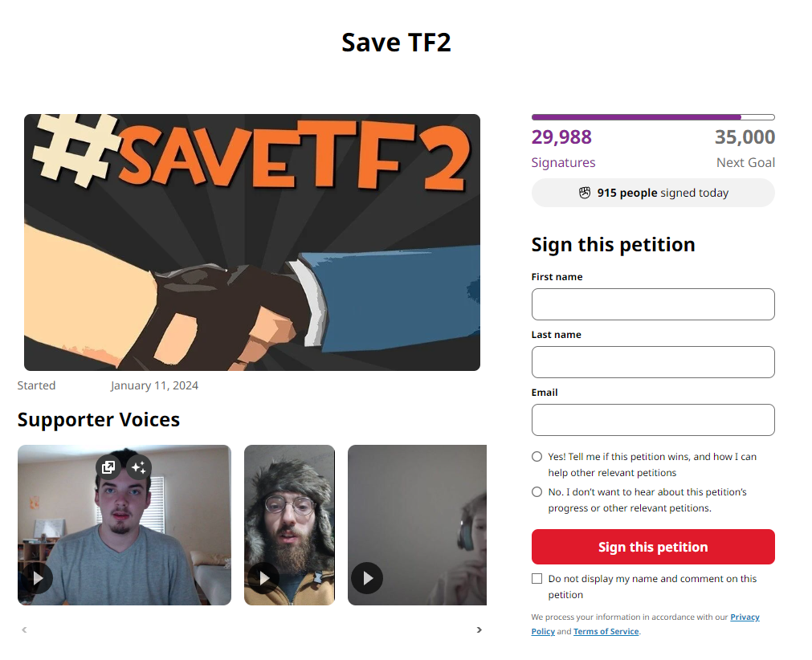This screenshot has width=812, height=660.
Task: Click the sparkle icon on first video
Action: [138, 467]
